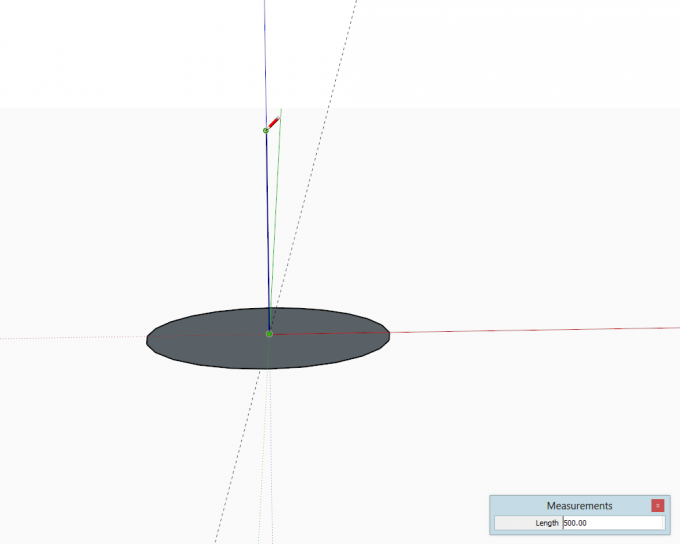Close the Measurements panel

click(x=657, y=505)
